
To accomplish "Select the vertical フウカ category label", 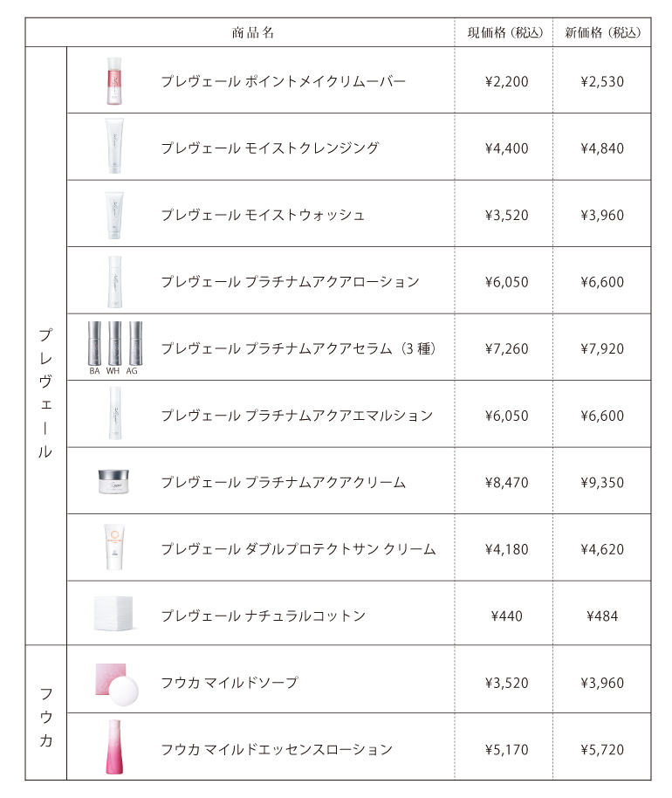I will pos(45,717).
